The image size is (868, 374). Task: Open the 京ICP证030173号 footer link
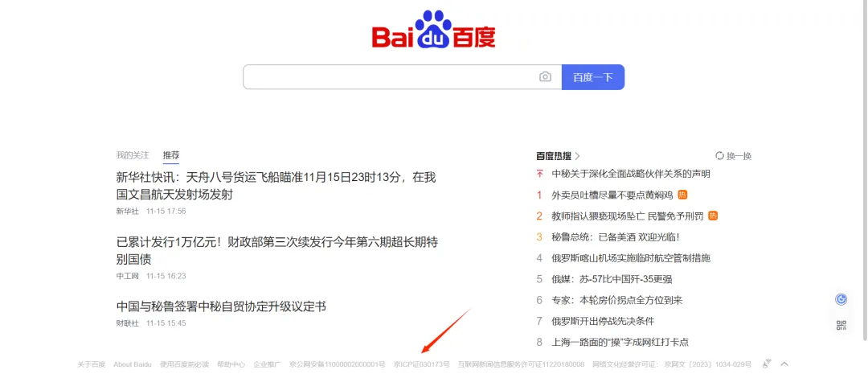421,364
